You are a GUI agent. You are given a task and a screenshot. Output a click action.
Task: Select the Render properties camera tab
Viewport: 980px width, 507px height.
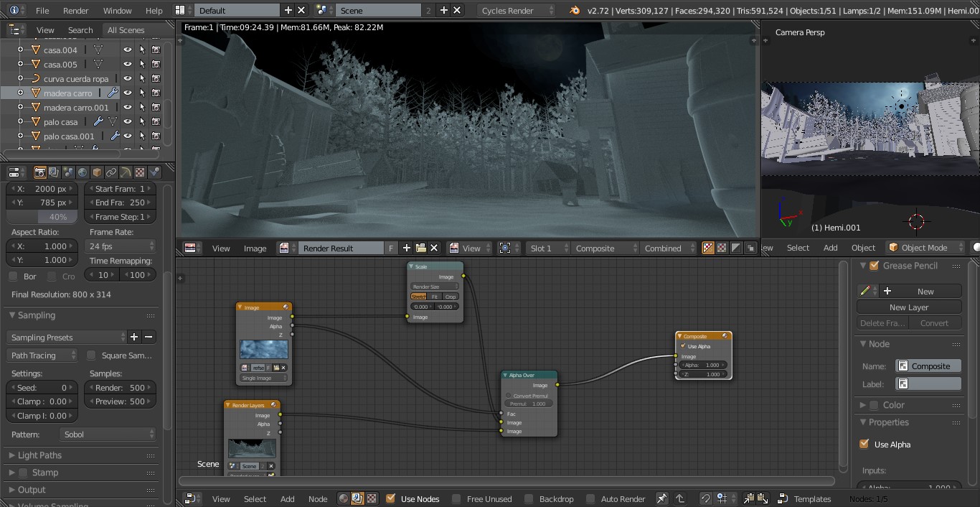(40, 172)
